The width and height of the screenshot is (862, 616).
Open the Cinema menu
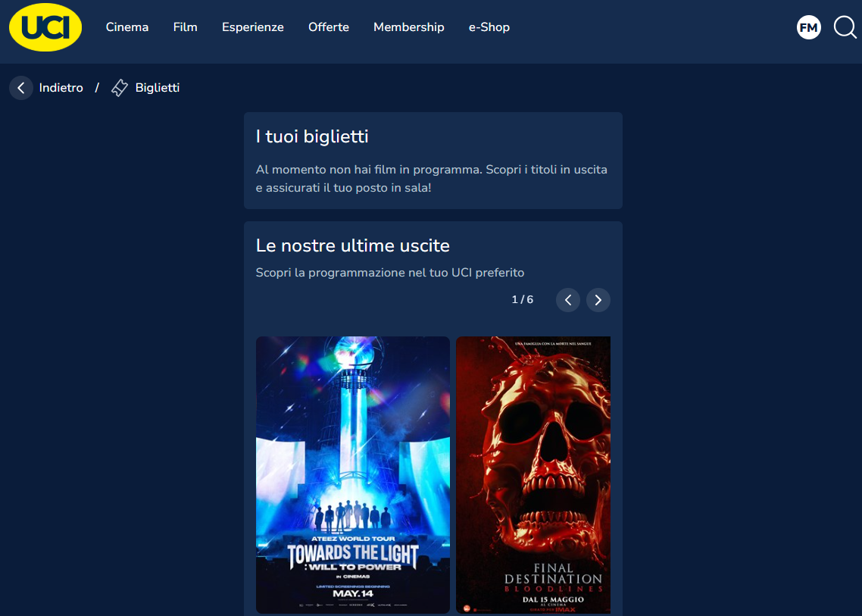click(x=127, y=27)
